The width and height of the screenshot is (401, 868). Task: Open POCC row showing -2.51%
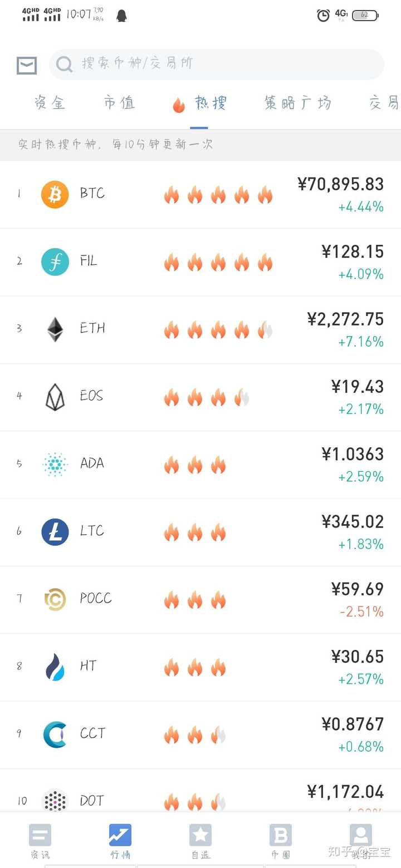pyautogui.click(x=200, y=600)
